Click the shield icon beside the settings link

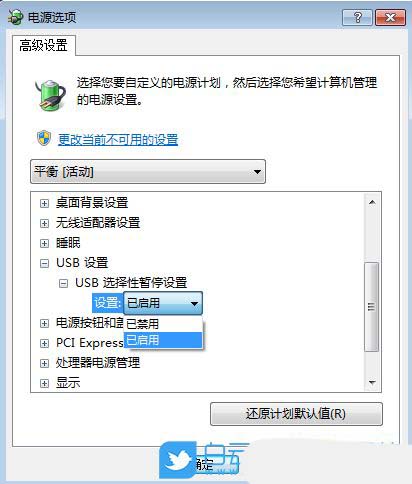pyautogui.click(x=44, y=138)
